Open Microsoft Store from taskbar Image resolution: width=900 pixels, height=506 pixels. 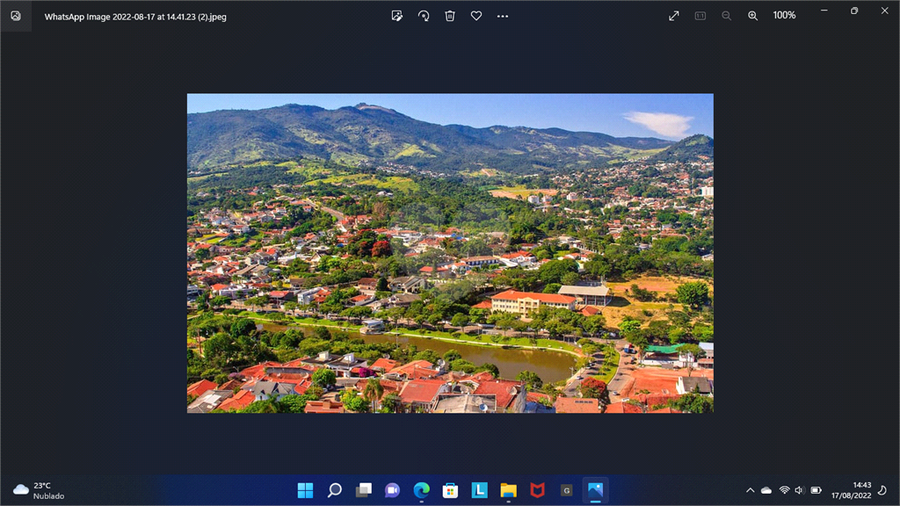pyautogui.click(x=451, y=490)
